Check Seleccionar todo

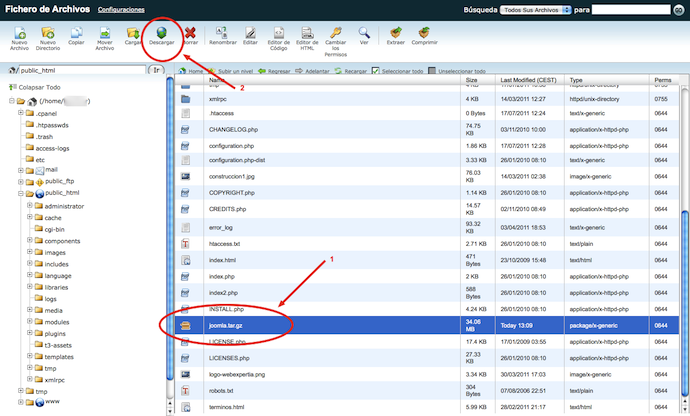[x=375, y=71]
